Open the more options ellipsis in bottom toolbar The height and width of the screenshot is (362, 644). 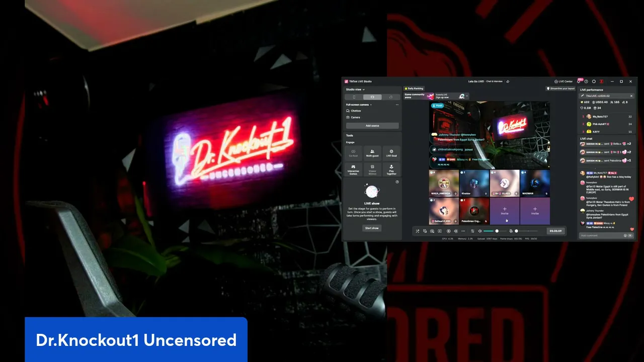coord(463,231)
